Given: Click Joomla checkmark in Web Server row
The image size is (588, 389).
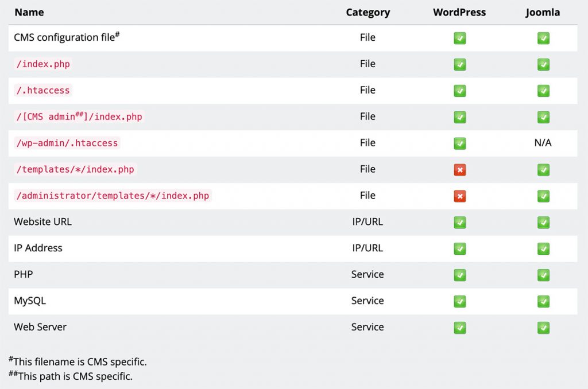Looking at the screenshot, I should 543,328.
